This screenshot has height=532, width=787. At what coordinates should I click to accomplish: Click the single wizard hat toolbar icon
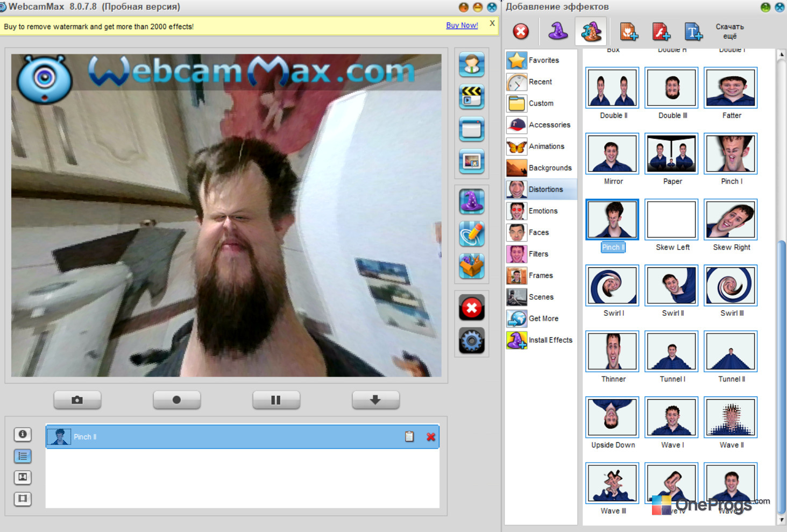click(558, 31)
